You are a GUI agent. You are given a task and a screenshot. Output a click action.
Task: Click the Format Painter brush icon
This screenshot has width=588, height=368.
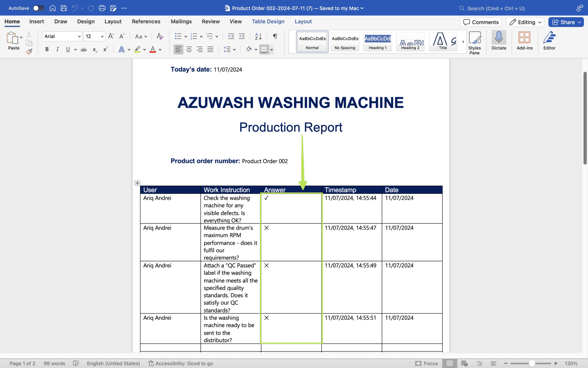(x=29, y=52)
